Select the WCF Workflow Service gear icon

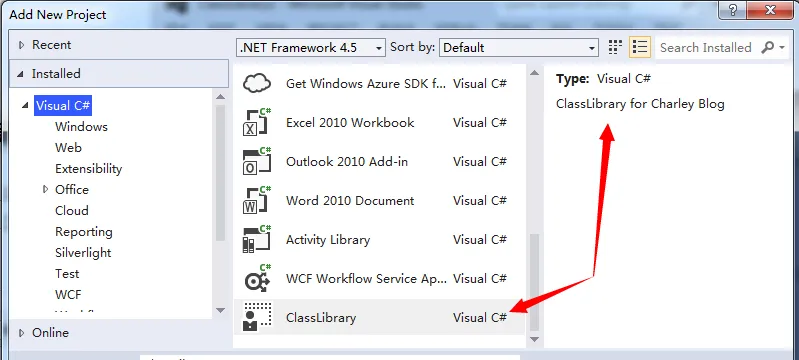pyautogui.click(x=257, y=278)
